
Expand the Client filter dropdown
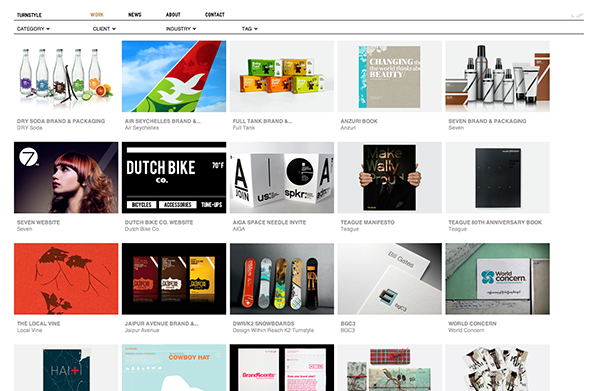[x=104, y=29]
